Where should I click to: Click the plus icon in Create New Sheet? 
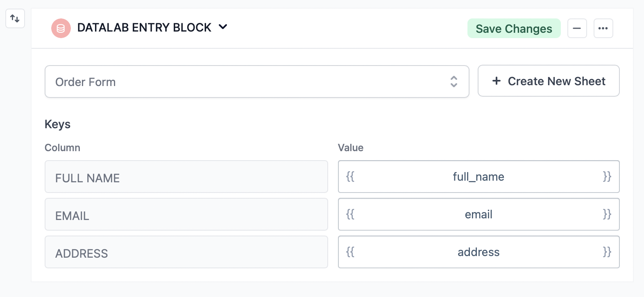coord(497,81)
